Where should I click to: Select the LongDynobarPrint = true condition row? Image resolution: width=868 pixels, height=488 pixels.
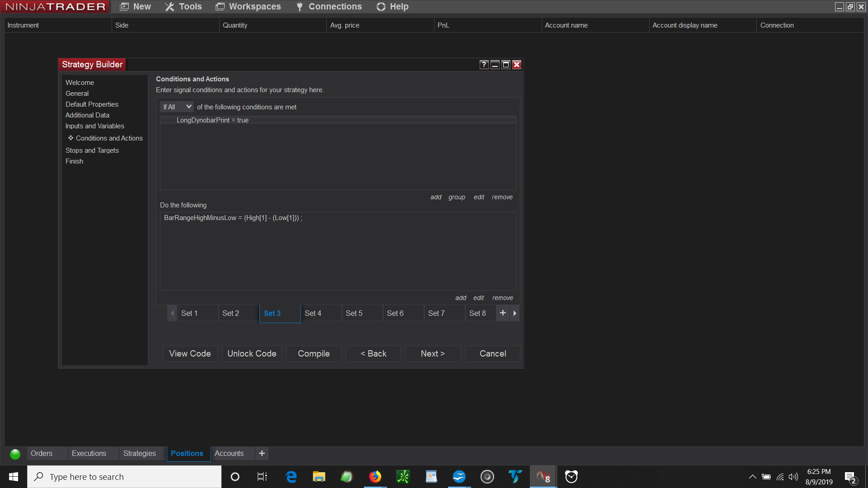tap(212, 120)
